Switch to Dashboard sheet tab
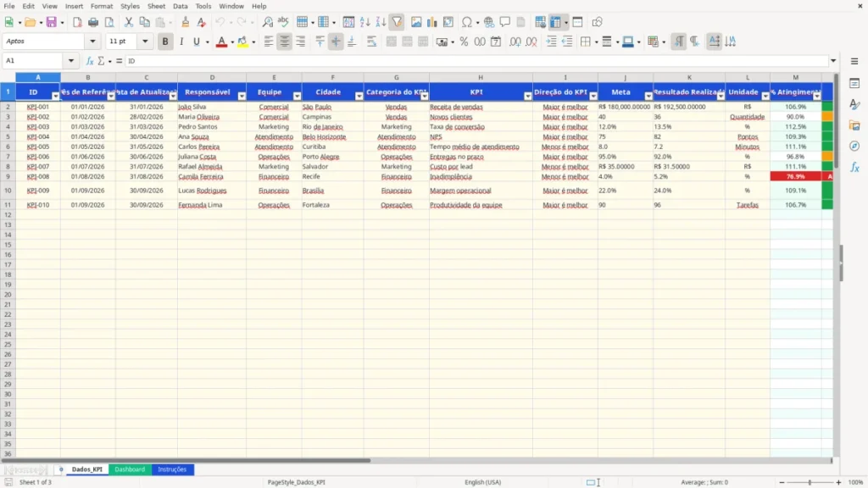Image resolution: width=868 pixels, height=488 pixels. pyautogui.click(x=130, y=469)
